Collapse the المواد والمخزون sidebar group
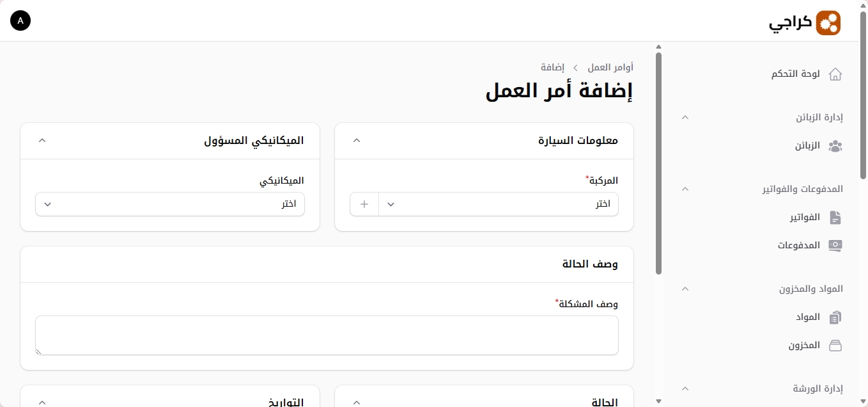 (x=685, y=289)
